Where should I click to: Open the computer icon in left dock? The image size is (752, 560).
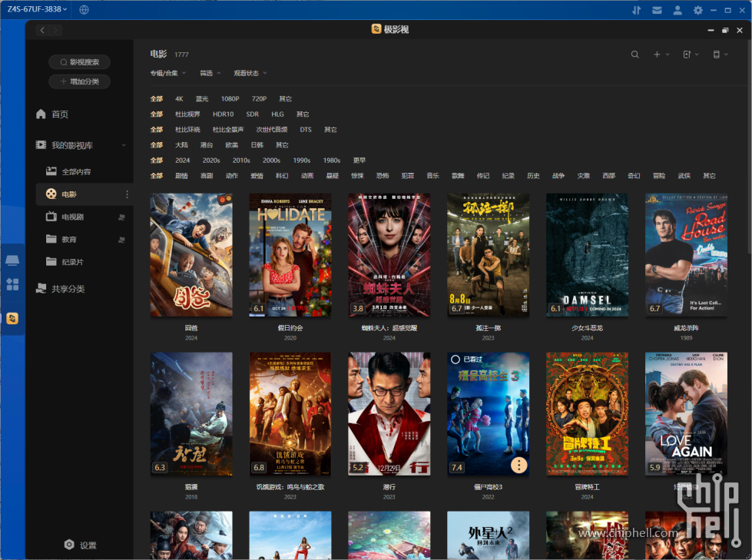coord(12,260)
